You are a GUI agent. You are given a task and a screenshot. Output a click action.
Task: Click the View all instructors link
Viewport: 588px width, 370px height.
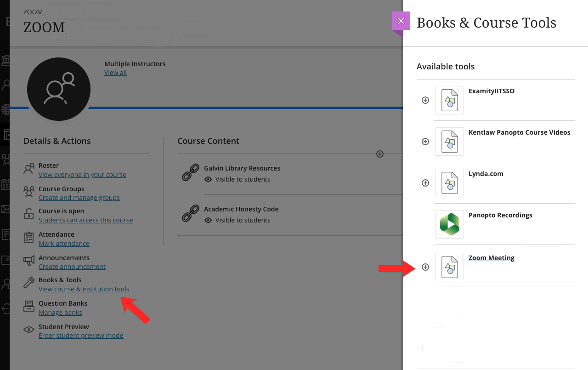[x=115, y=73]
